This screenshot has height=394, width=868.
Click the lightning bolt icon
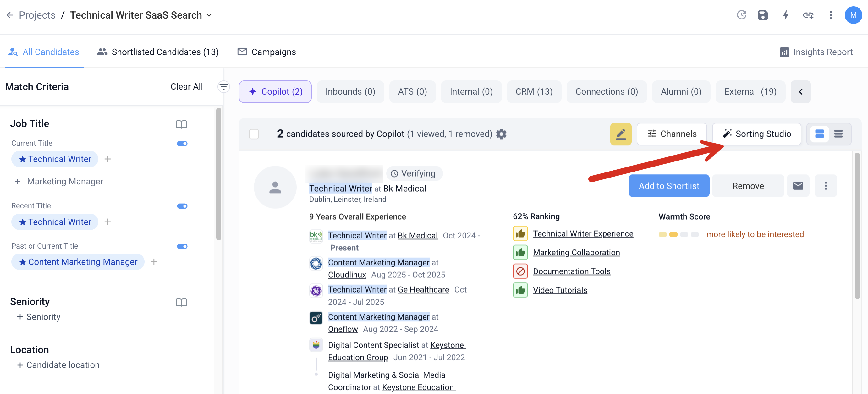coord(785,15)
